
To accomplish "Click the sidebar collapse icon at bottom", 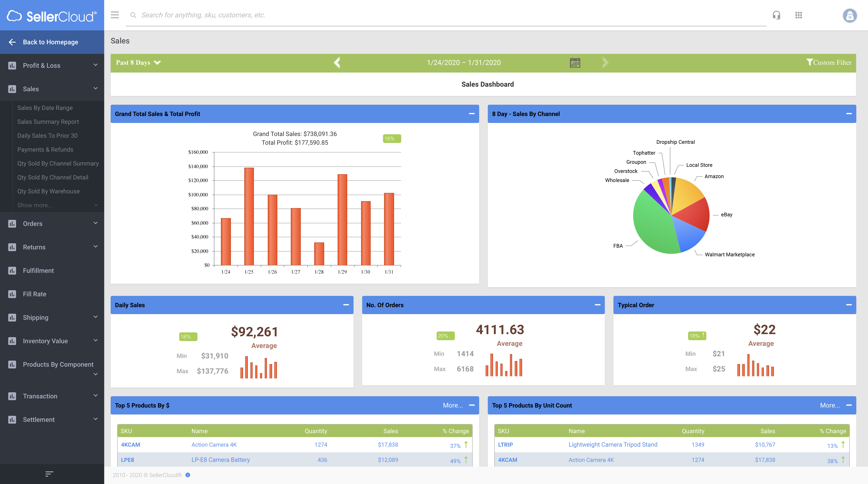I will click(x=49, y=474).
